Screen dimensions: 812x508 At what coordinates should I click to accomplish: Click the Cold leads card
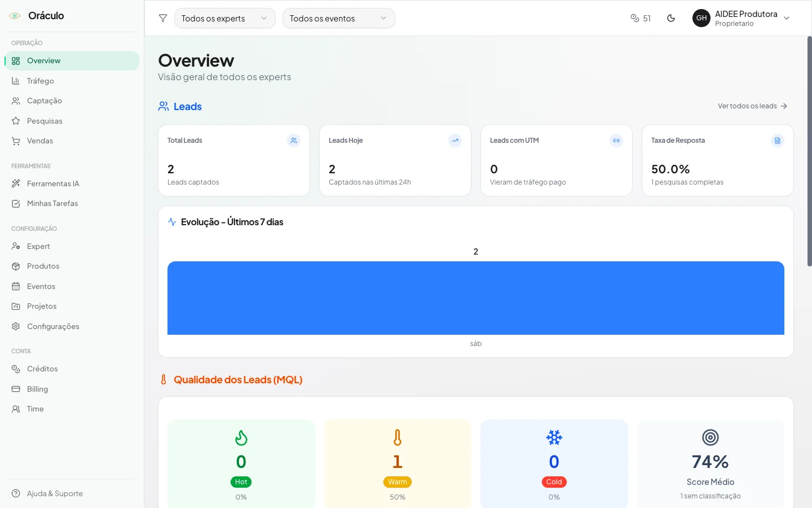[554, 464]
